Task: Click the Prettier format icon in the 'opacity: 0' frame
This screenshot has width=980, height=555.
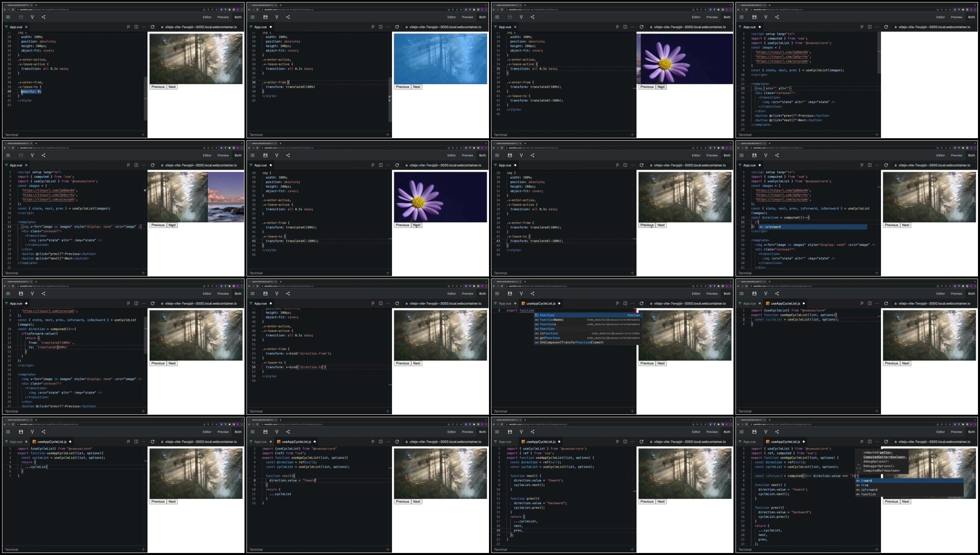Action: pos(129,27)
